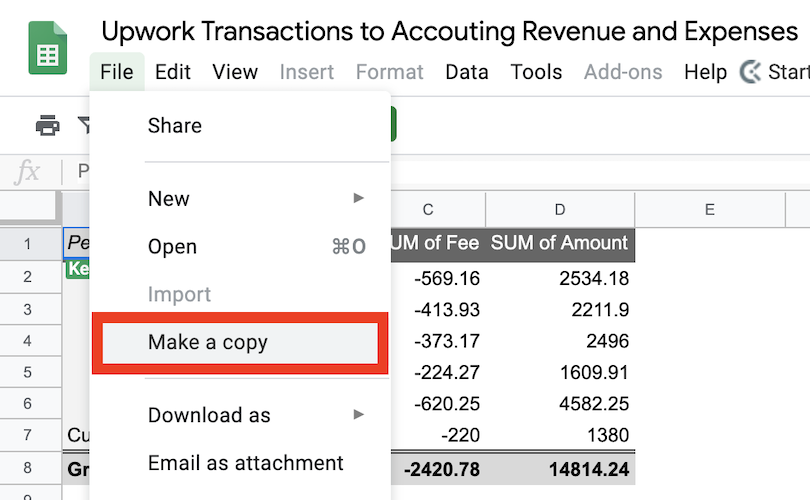Open the View menu
Image resolution: width=810 pixels, height=500 pixels.
(235, 72)
